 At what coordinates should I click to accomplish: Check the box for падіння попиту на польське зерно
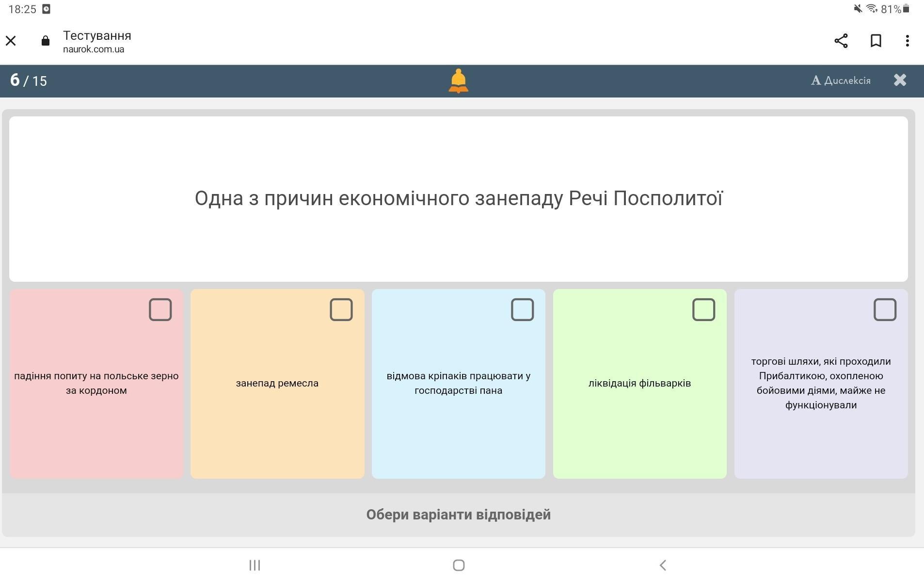[160, 309]
